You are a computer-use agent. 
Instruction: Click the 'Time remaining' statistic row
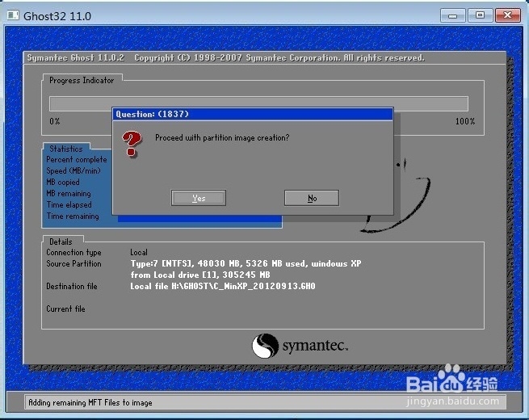coord(73,216)
